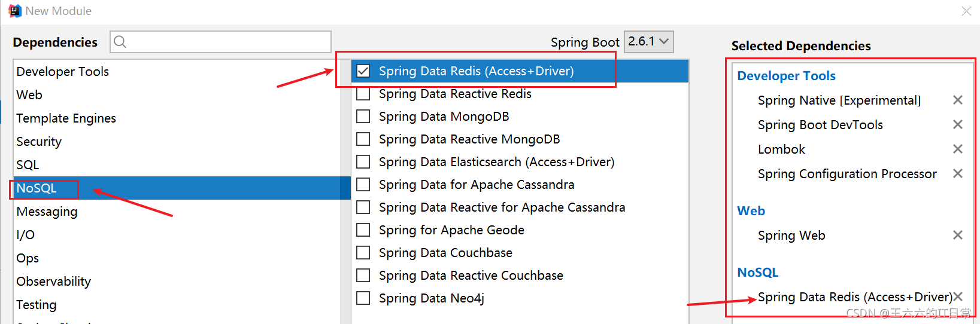Image resolution: width=980 pixels, height=324 pixels.
Task: Click the search magnifier icon
Action: [x=120, y=41]
